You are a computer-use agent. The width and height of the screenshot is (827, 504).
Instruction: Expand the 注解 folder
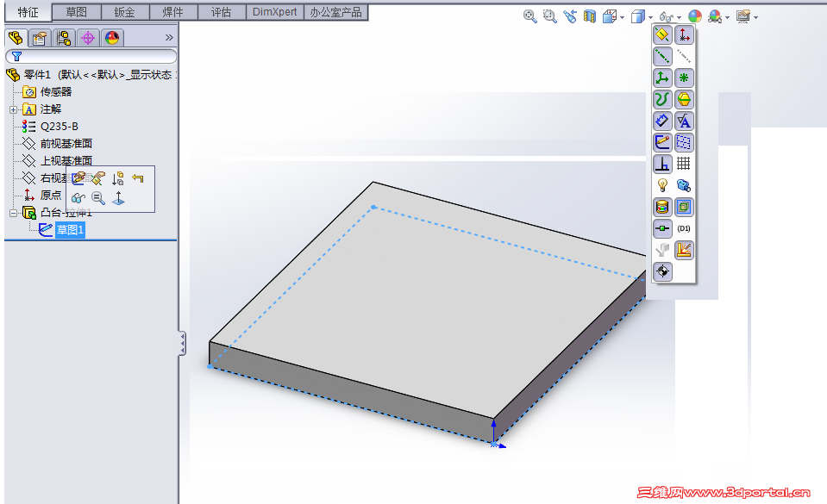click(13, 109)
